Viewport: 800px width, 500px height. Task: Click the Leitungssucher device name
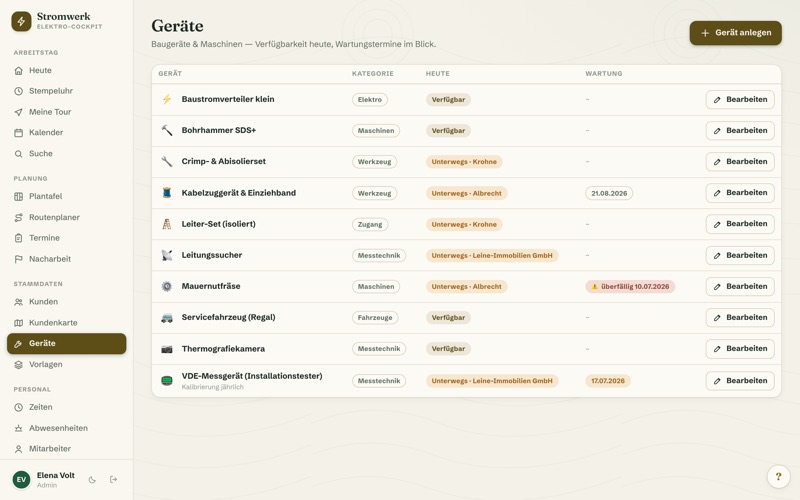point(212,255)
